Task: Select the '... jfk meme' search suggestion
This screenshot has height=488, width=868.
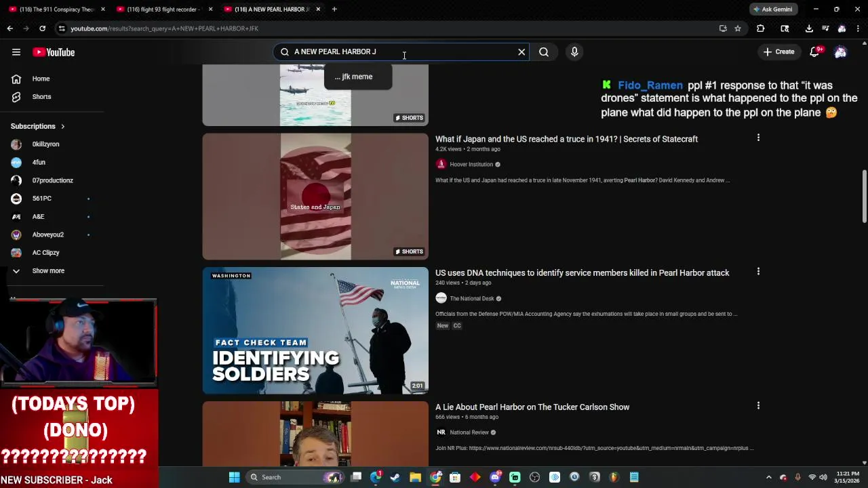Action: point(357,77)
